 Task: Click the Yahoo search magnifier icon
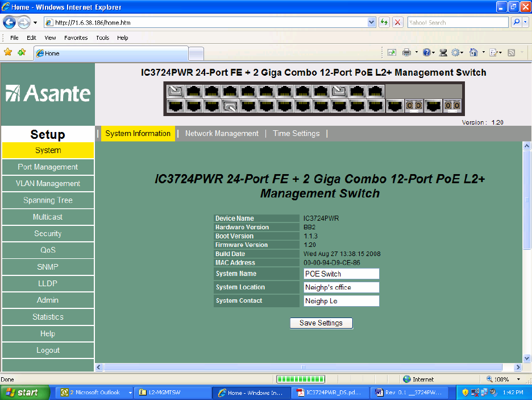[x=516, y=23]
